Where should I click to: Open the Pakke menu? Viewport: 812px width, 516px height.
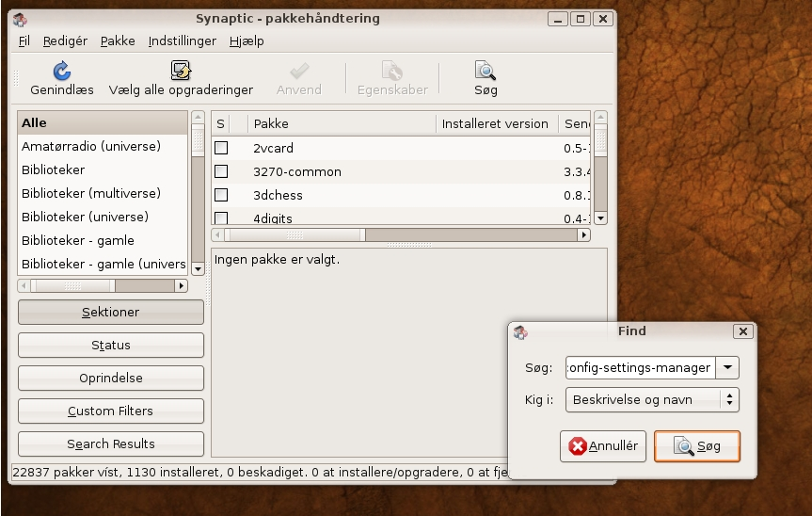click(x=118, y=40)
